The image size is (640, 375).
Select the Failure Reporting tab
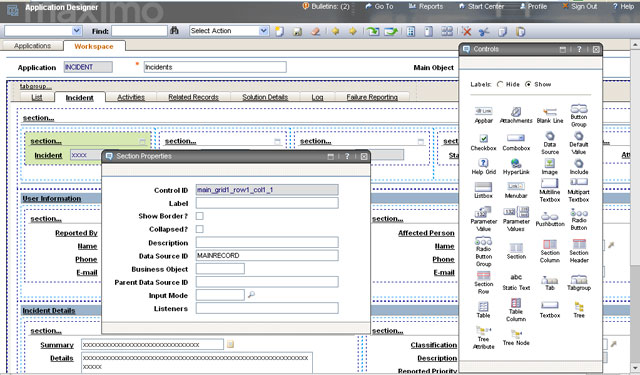coord(372,97)
